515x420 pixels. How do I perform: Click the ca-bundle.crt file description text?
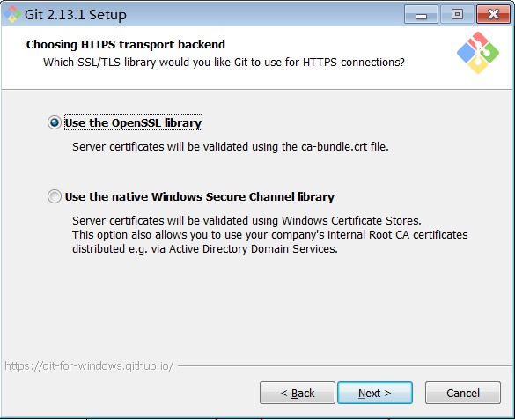pyautogui.click(x=231, y=147)
